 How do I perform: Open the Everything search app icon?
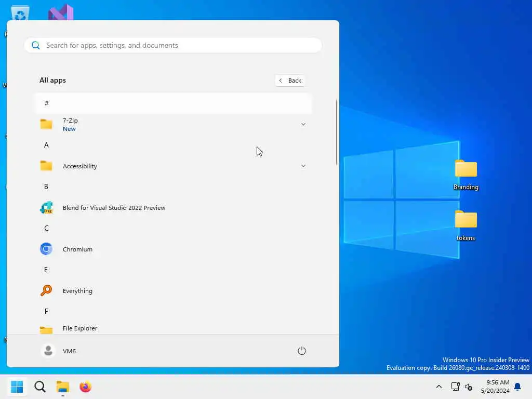coord(46,290)
